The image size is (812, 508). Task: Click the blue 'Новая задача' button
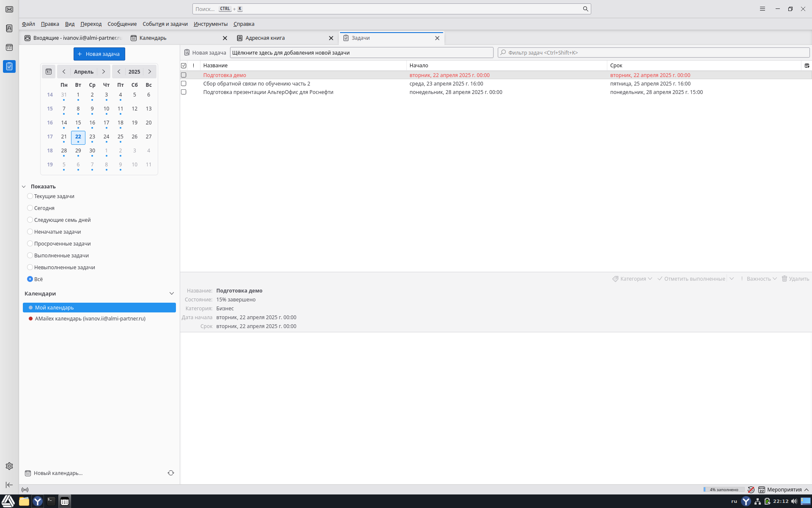click(99, 54)
